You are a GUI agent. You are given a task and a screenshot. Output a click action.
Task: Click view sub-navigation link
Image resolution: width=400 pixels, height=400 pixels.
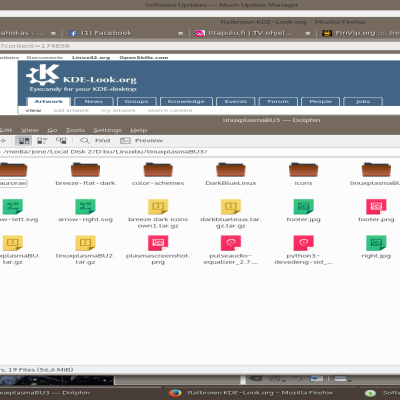pos(33,110)
